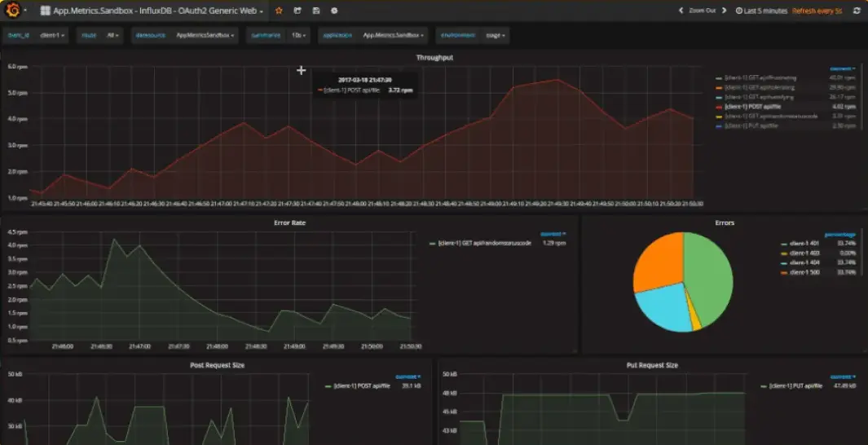The width and height of the screenshot is (868, 445).
Task: Toggle client-1 500 series in Errors legend
Action: pos(804,272)
